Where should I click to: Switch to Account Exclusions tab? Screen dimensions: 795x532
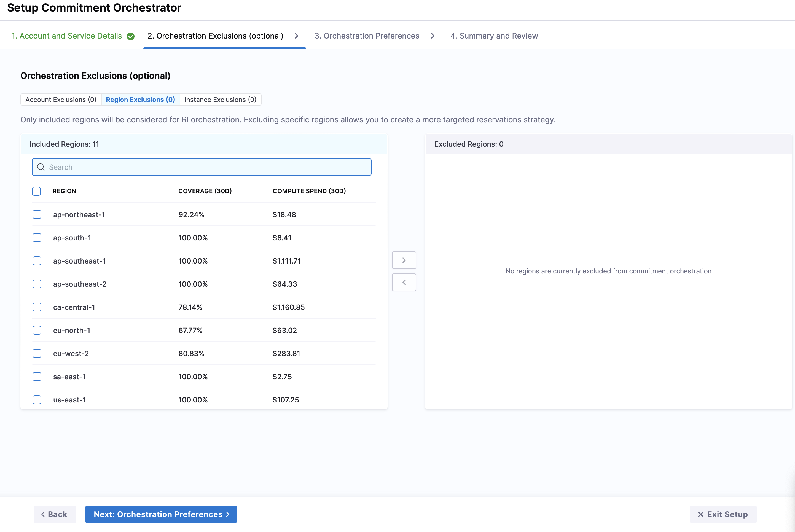[61, 100]
